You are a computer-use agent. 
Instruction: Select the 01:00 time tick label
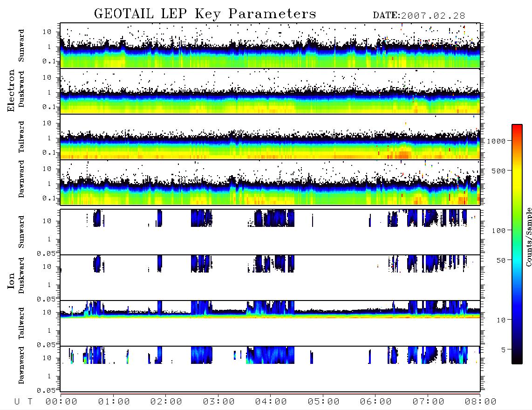tap(114, 402)
